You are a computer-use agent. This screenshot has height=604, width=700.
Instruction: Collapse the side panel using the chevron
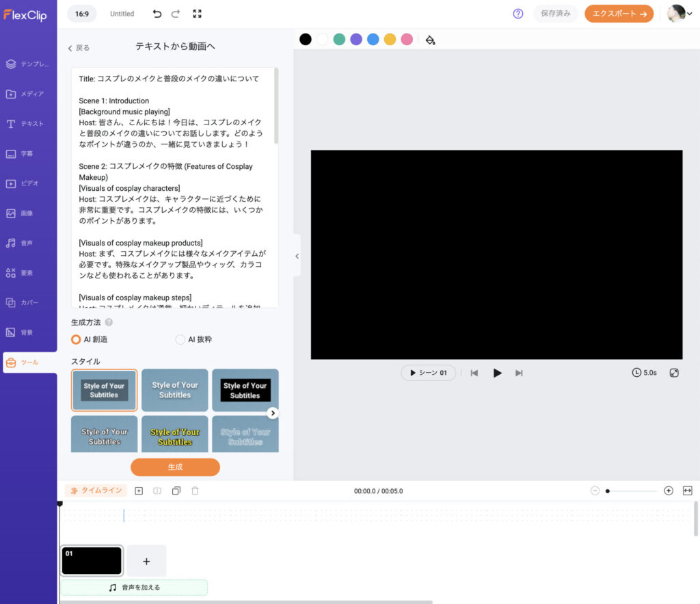click(296, 257)
